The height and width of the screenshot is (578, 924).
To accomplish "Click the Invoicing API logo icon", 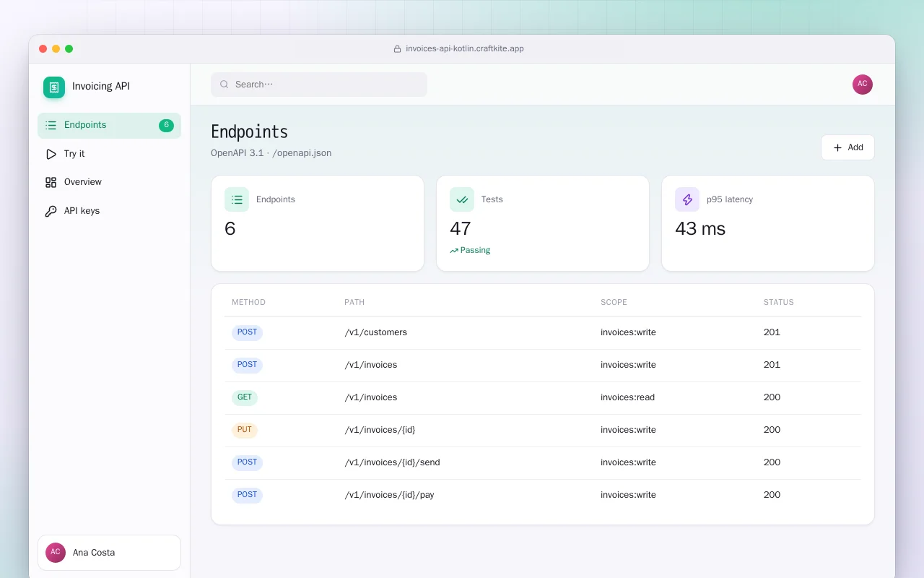I will coord(54,87).
